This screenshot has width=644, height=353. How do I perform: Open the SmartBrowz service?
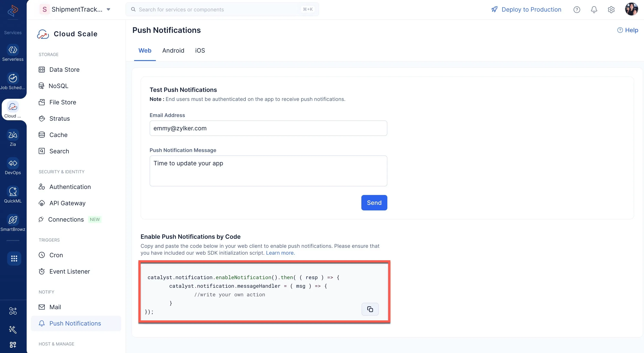(13, 223)
